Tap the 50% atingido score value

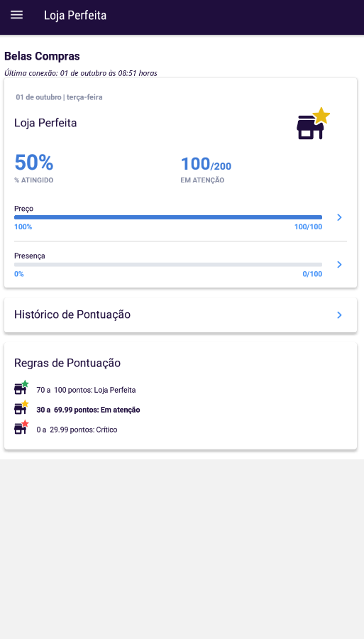[34, 163]
